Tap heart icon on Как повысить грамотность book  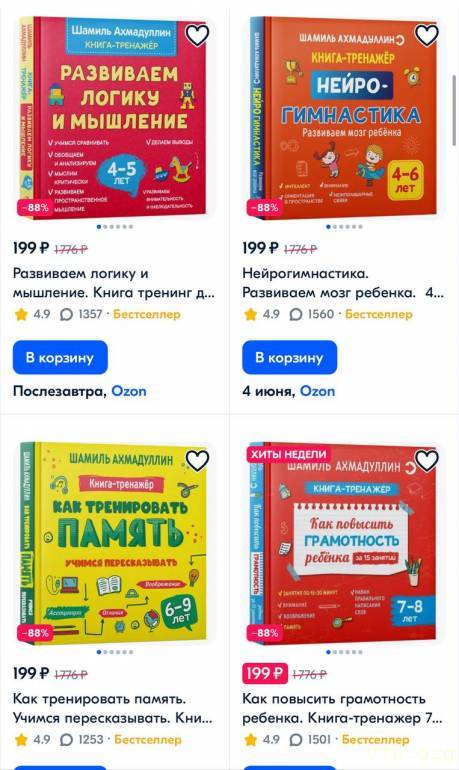click(x=427, y=460)
